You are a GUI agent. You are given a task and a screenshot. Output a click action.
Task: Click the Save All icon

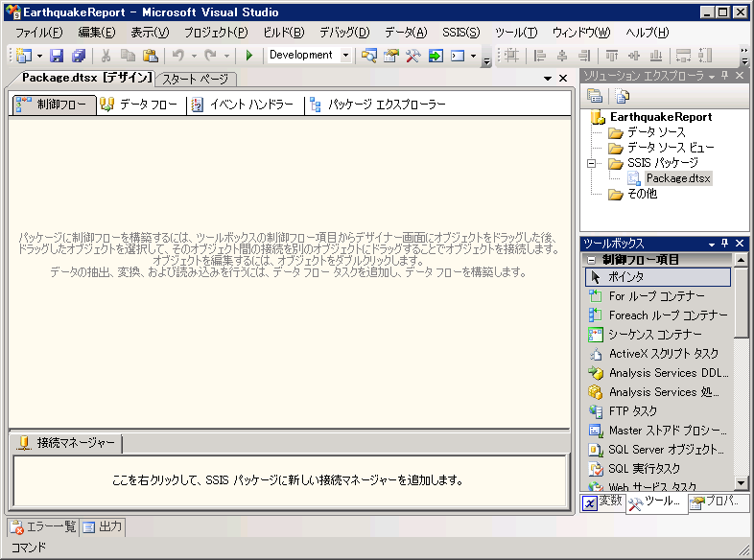[x=79, y=56]
